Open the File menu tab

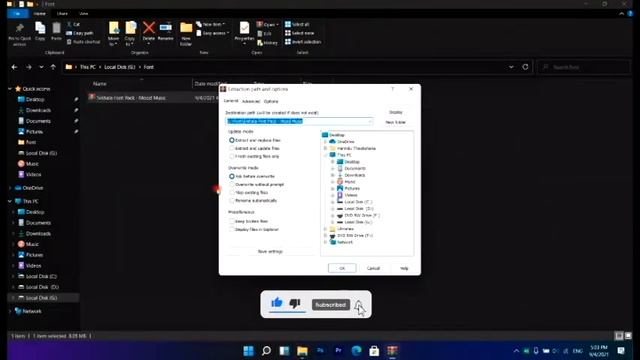[x=18, y=14]
